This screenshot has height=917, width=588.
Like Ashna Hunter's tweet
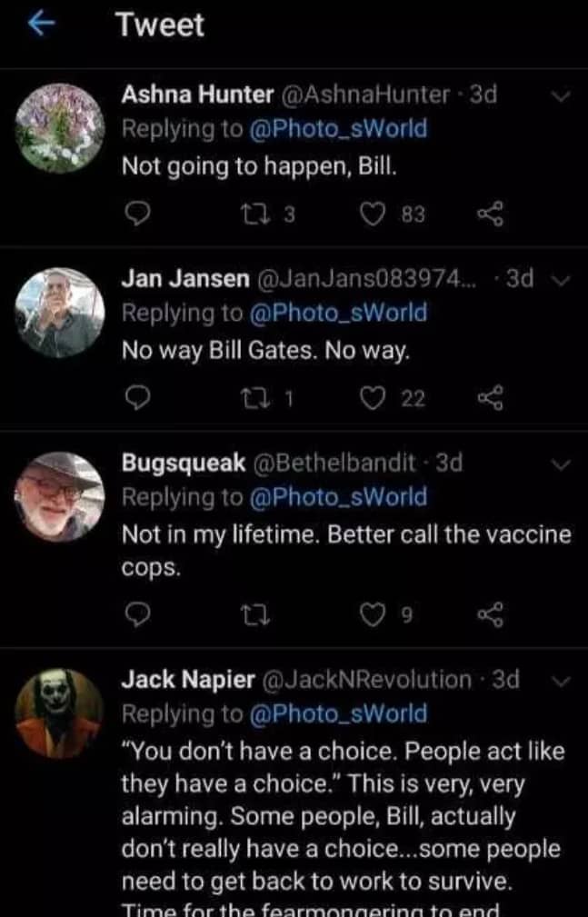[x=370, y=214]
